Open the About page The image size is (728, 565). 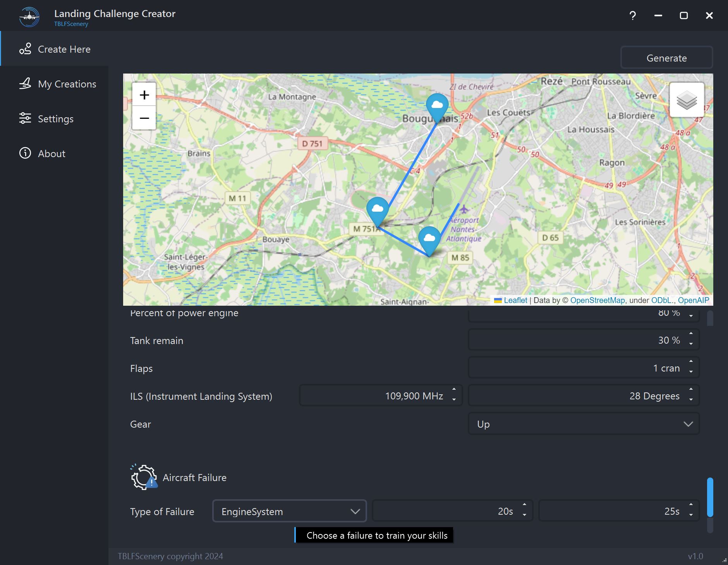tap(52, 154)
